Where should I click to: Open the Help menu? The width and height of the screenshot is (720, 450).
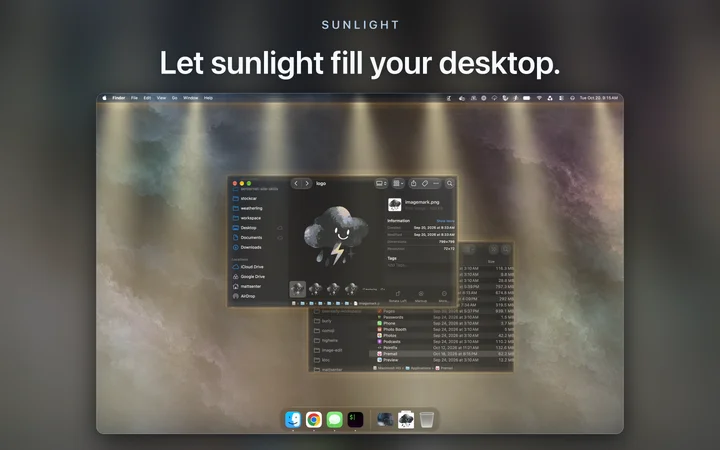click(208, 98)
